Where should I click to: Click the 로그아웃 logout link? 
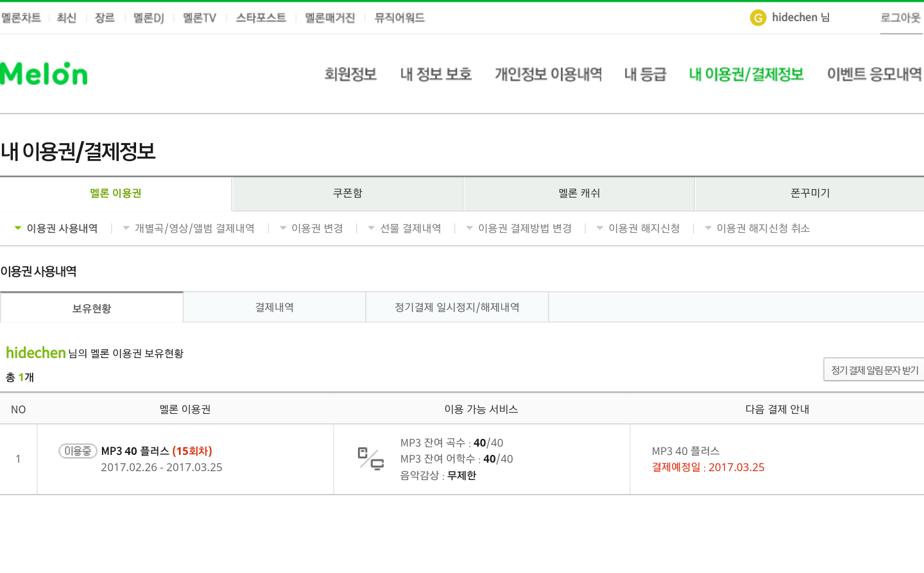(x=901, y=18)
